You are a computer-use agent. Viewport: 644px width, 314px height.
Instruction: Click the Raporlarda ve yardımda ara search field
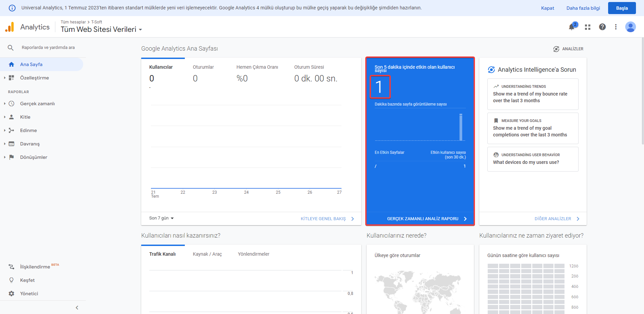(x=48, y=48)
